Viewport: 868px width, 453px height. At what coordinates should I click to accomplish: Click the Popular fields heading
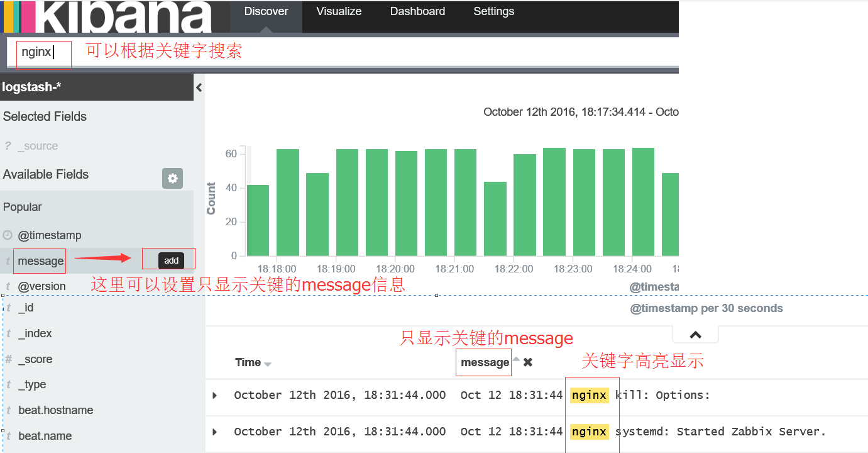(x=23, y=207)
